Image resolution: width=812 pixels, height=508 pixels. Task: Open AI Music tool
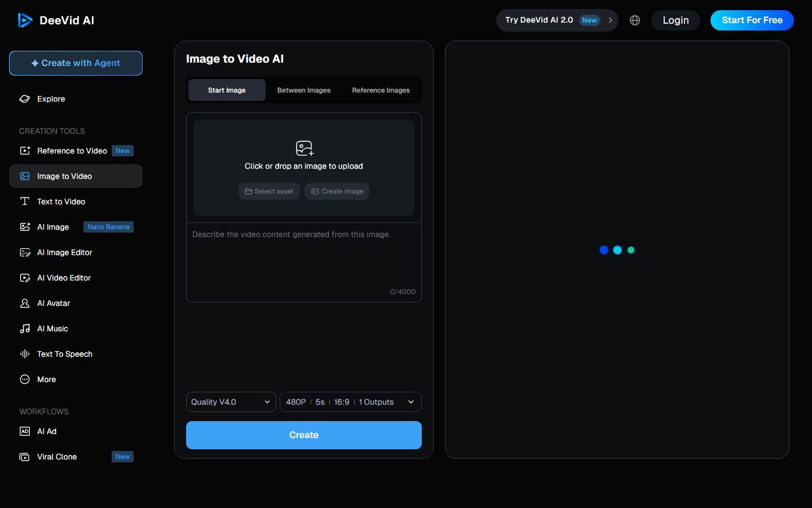click(x=76, y=329)
